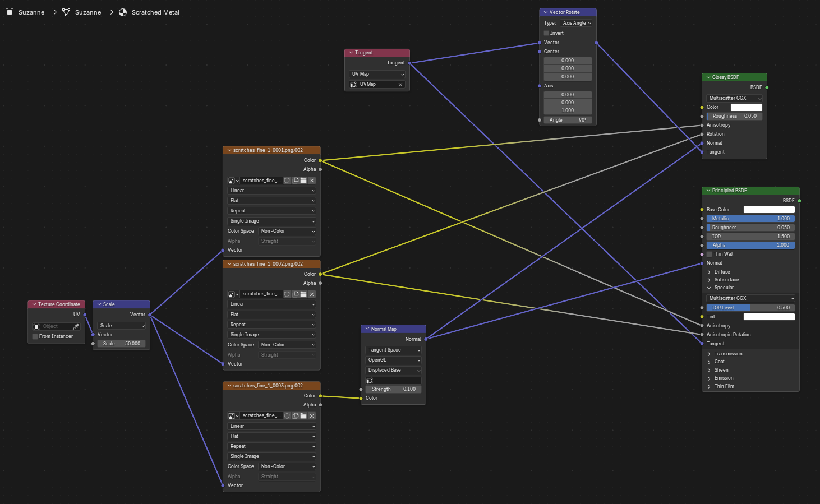Toggle fake user shield on scratches_fine_1_0003 node

point(287,416)
